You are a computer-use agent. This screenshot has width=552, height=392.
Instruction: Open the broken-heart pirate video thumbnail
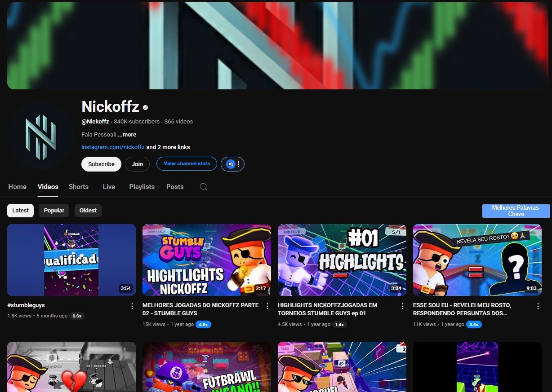coord(71,367)
